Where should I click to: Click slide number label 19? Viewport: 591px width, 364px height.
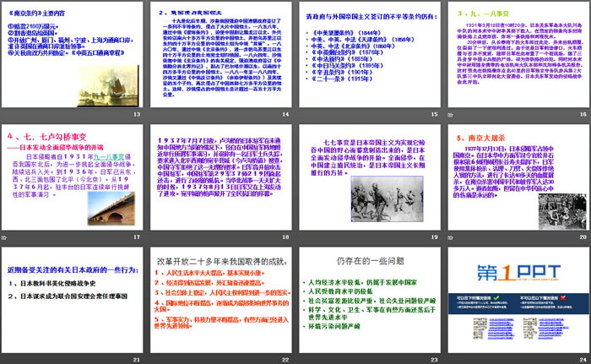tap(435, 236)
